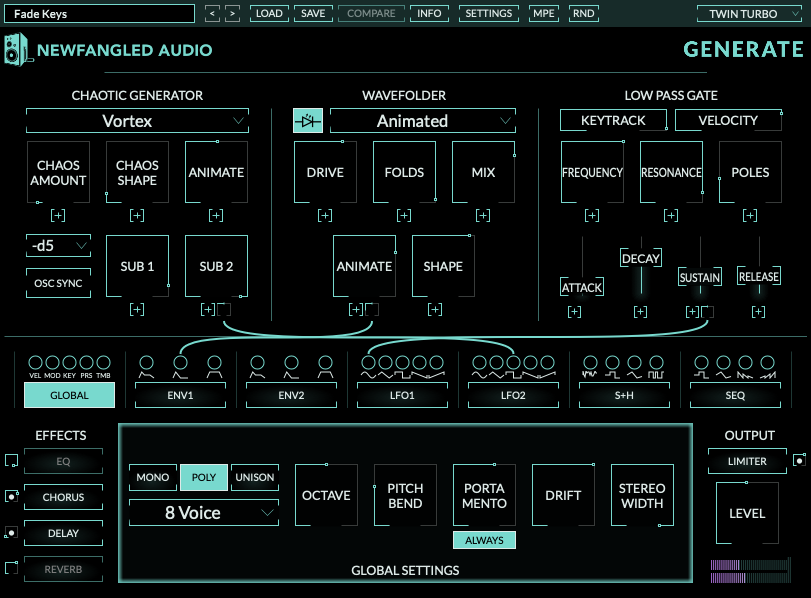Adjust the output LEVEL control

pyautogui.click(x=747, y=512)
